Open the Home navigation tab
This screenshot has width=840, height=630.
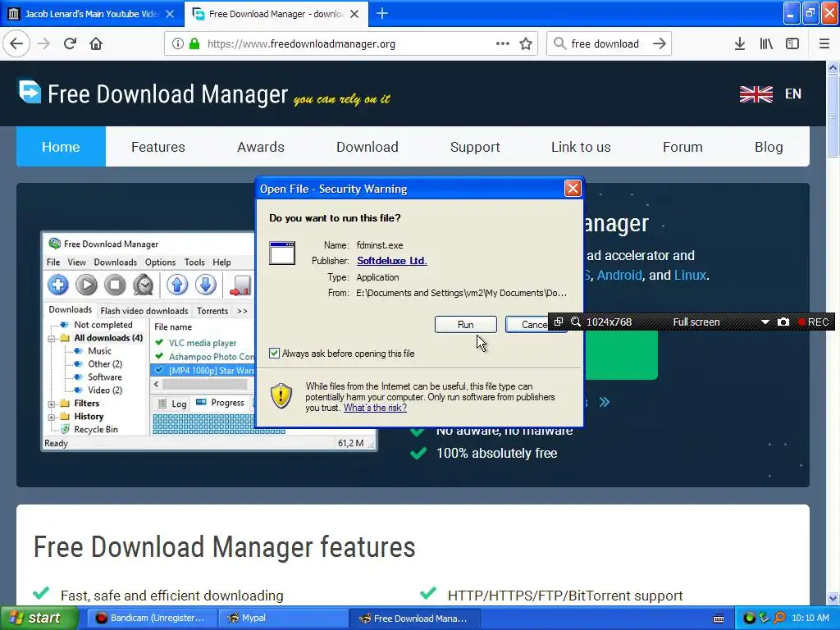pos(61,147)
